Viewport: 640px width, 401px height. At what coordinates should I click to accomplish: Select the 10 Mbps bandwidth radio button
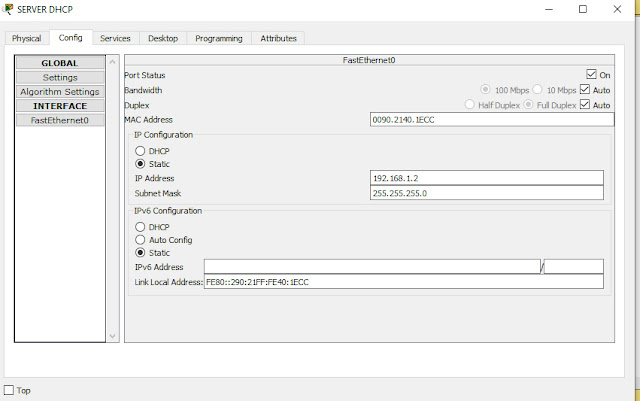(x=537, y=89)
